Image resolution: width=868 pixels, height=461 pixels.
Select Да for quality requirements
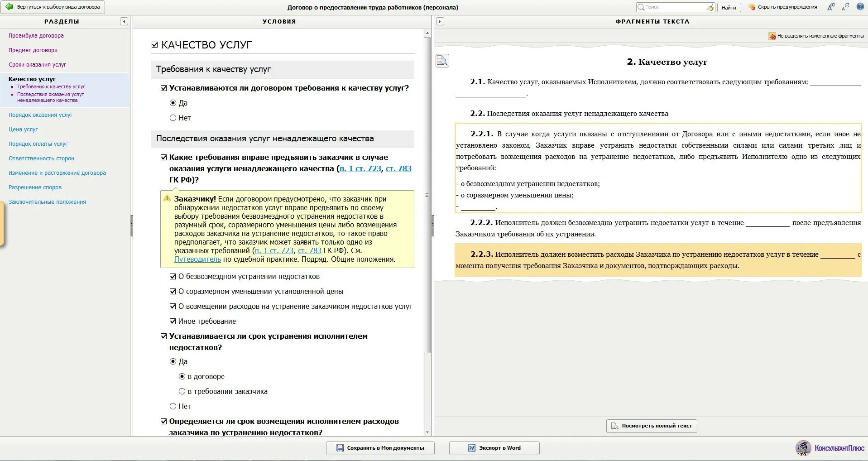[173, 103]
